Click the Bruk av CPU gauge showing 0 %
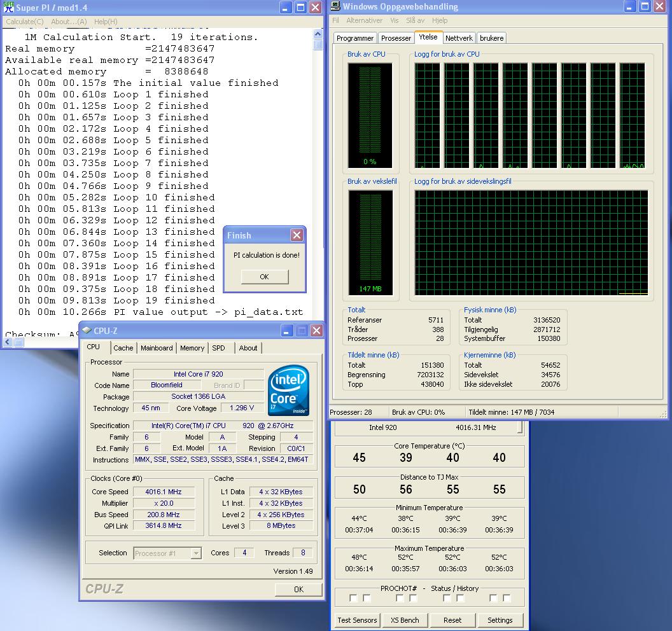 click(x=370, y=115)
